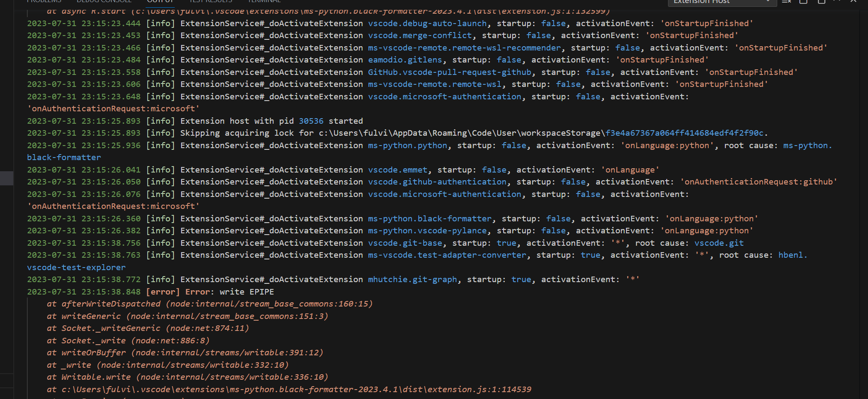The image size is (868, 399).
Task: Open the PROBLEMS tab
Action: click(44, 2)
